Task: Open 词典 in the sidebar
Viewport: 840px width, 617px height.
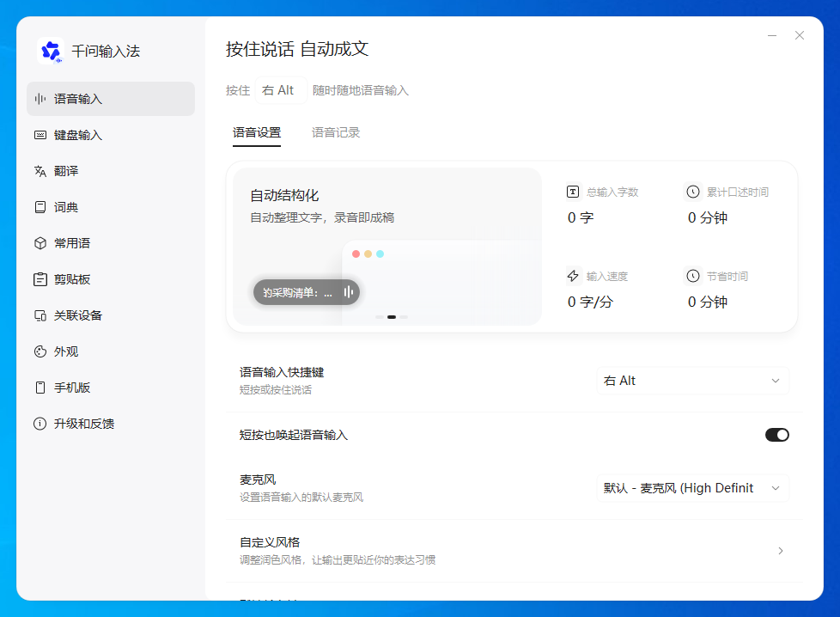Action: point(111,207)
